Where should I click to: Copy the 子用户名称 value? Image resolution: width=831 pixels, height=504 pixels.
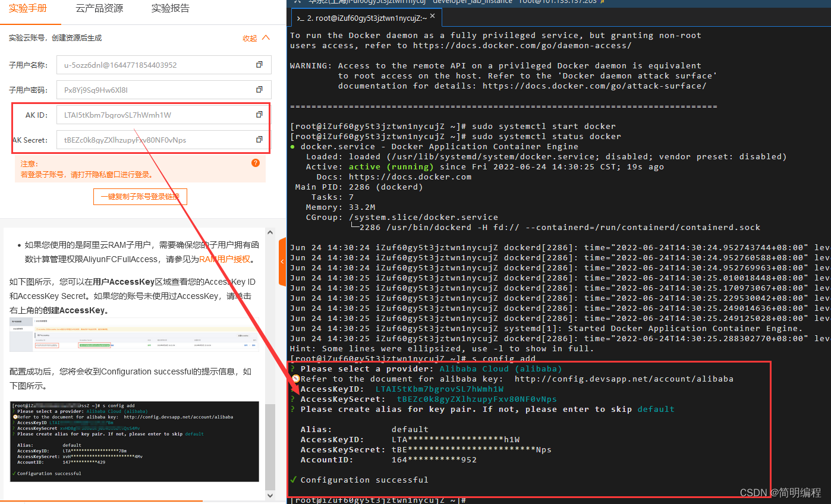[259, 65]
